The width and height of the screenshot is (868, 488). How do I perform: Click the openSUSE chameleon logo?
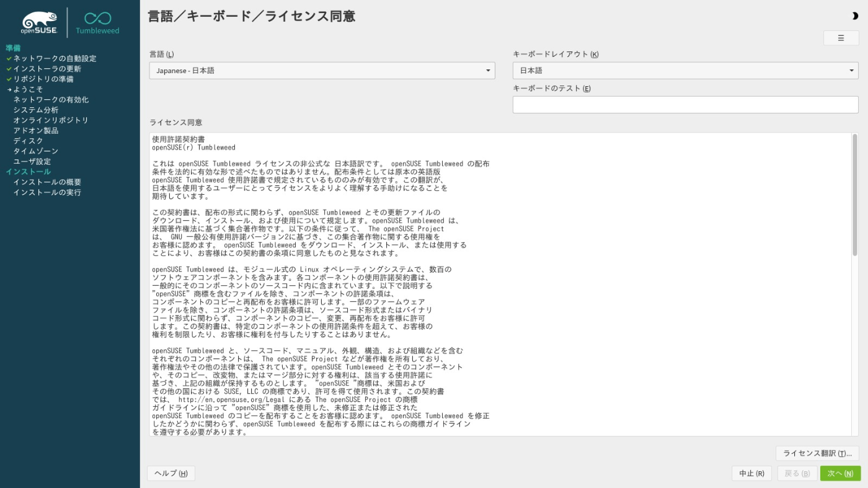[39, 23]
